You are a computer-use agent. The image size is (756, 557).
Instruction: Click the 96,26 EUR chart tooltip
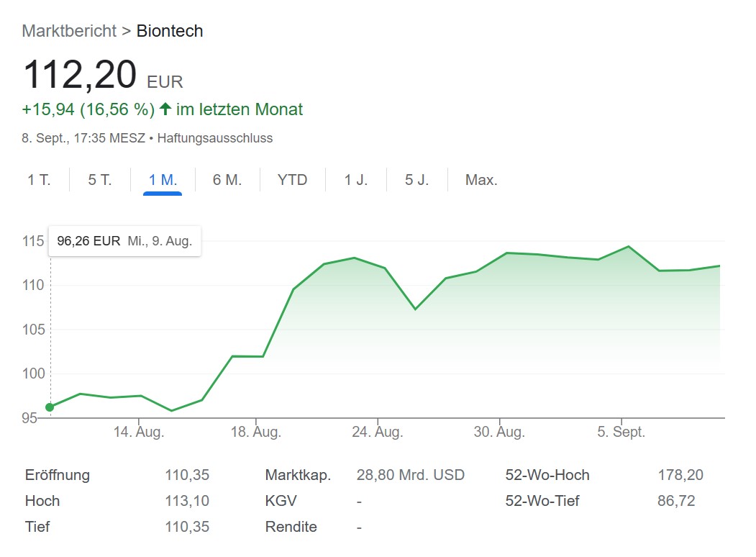tap(124, 240)
